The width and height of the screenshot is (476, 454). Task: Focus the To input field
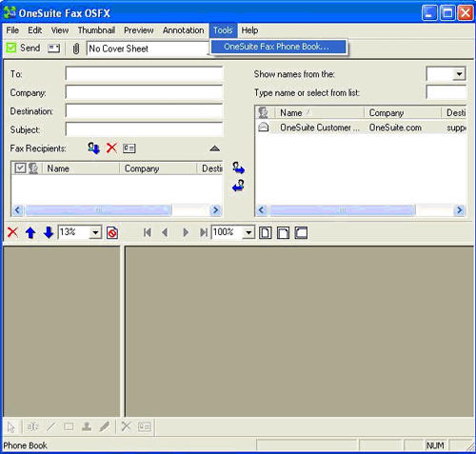pos(145,74)
